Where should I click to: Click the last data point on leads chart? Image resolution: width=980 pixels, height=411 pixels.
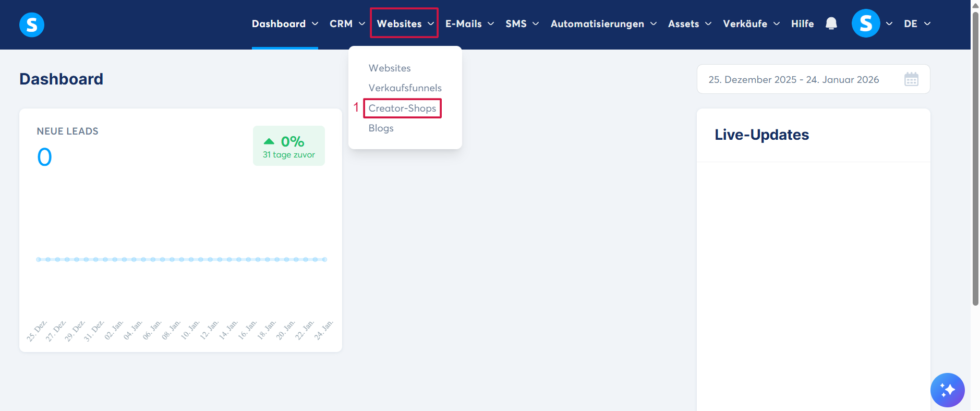pos(324,259)
